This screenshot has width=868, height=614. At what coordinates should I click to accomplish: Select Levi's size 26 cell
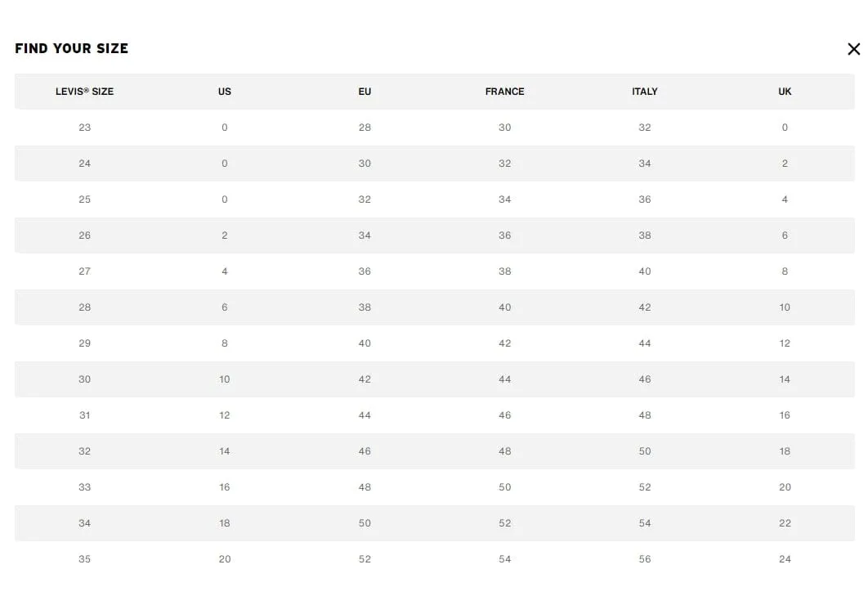(x=85, y=235)
